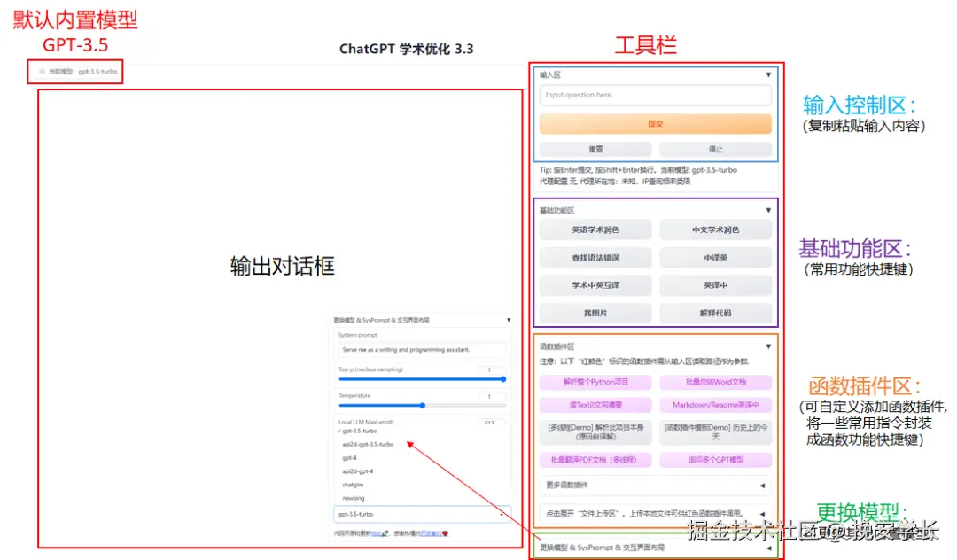Open the gpt-3.5-turbo model combo box

coord(422,514)
